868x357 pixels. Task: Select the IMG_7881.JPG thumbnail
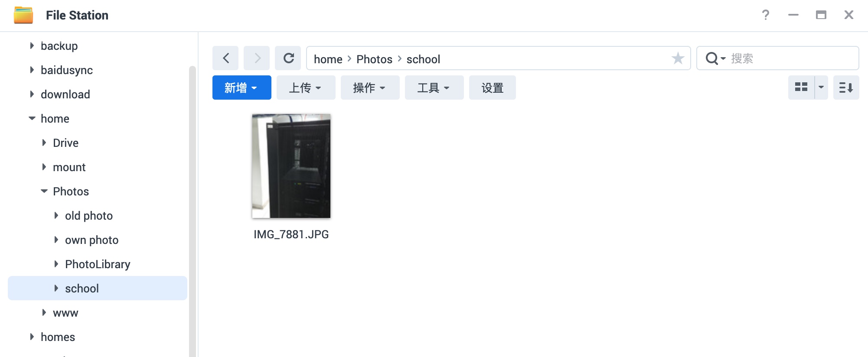click(291, 166)
